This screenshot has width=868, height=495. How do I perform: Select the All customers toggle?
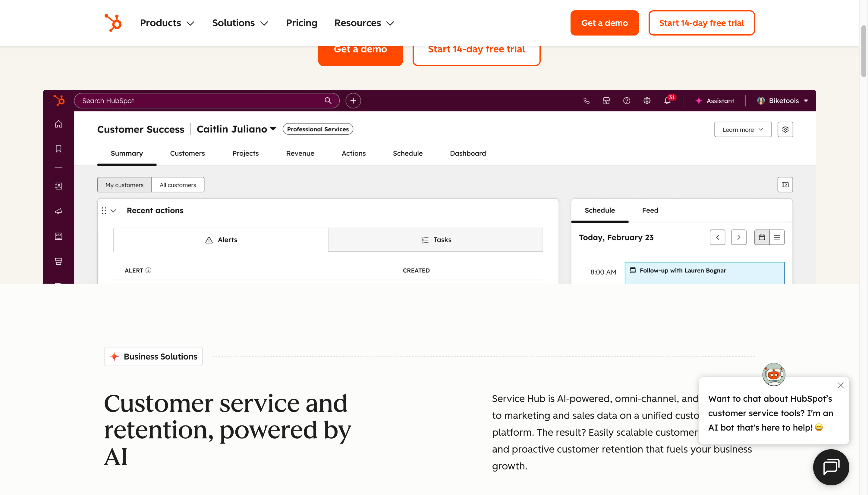[178, 185]
